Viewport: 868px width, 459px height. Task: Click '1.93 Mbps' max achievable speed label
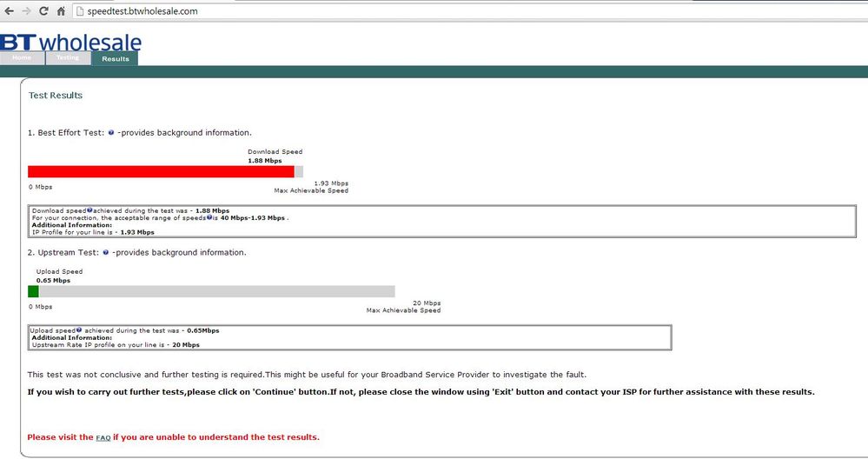331,183
